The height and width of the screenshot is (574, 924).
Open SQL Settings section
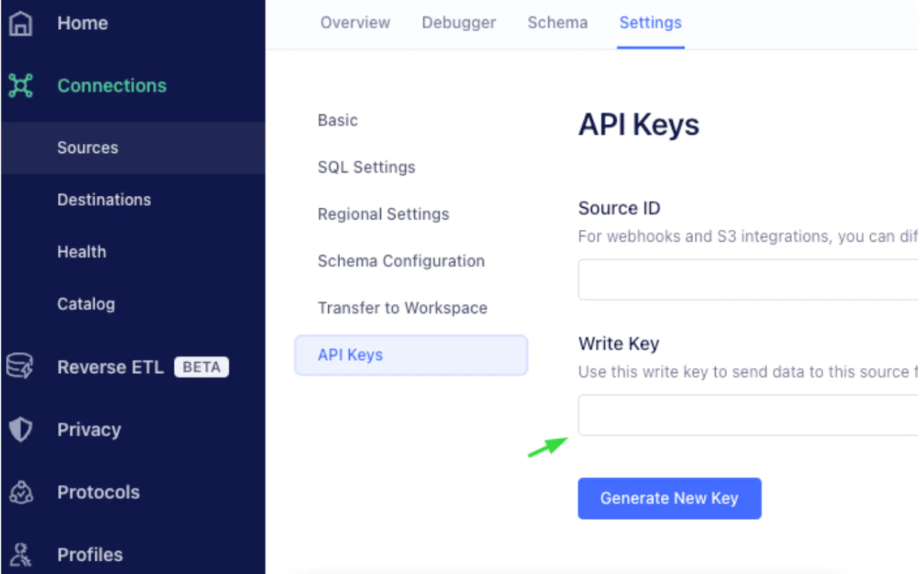[x=366, y=168]
